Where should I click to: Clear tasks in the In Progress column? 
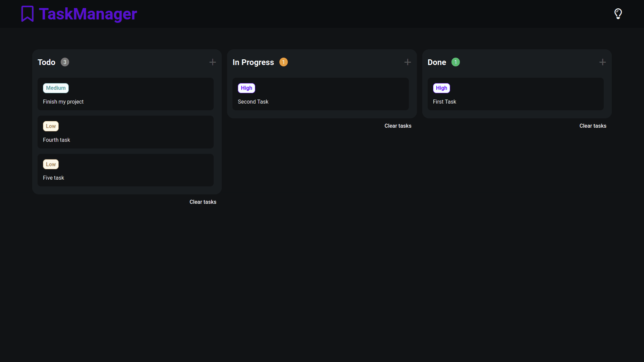tap(397, 126)
